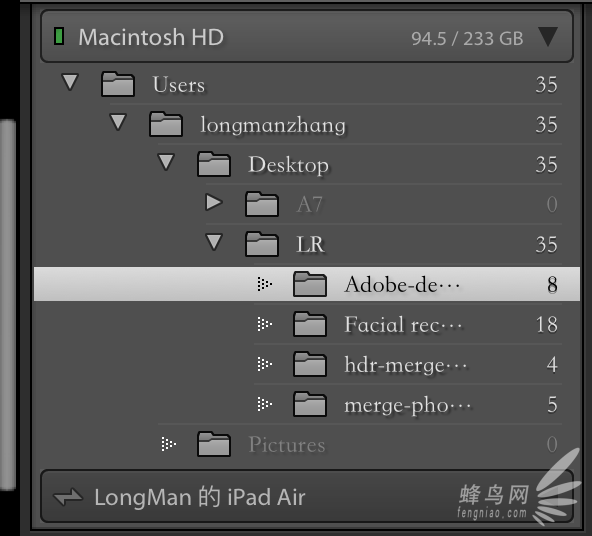Collapse the Macintosh HD volume with its triangle

point(548,37)
